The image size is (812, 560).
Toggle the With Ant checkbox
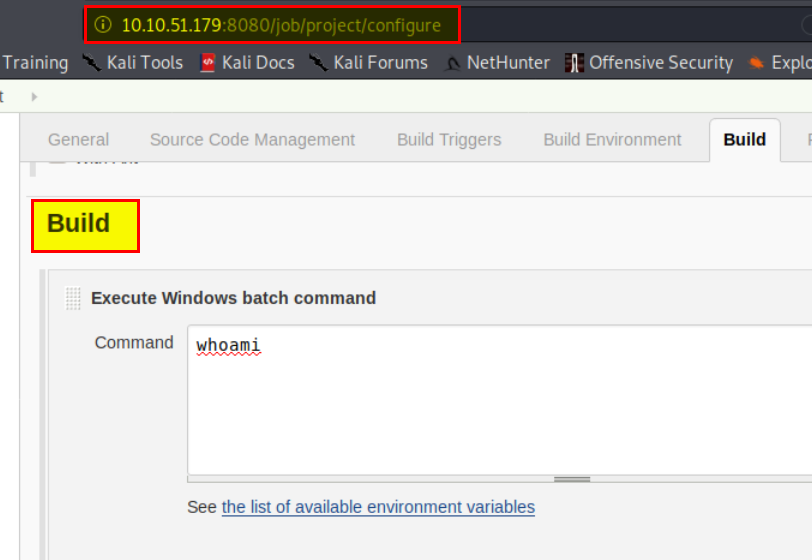(x=57, y=158)
